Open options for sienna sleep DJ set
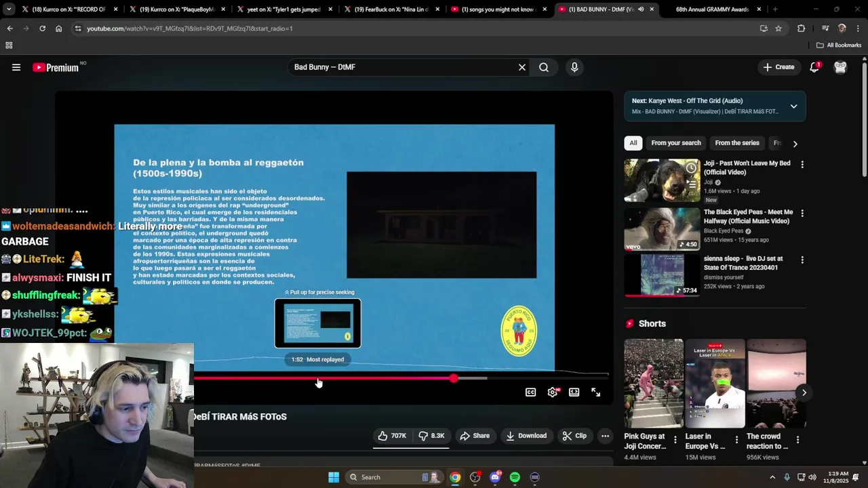Screen dimensions: 868x488 (x=802, y=260)
